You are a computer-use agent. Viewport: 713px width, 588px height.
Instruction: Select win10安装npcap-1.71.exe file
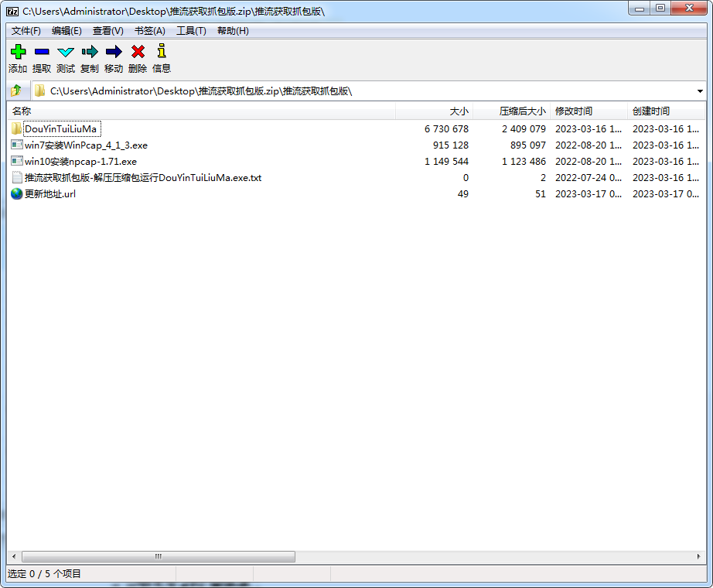(80, 162)
